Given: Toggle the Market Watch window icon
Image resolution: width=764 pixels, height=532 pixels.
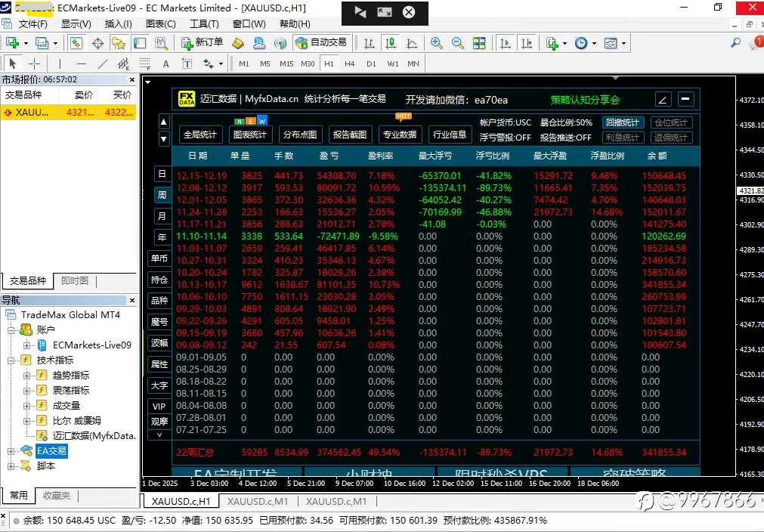Looking at the screenshot, I should (76, 43).
